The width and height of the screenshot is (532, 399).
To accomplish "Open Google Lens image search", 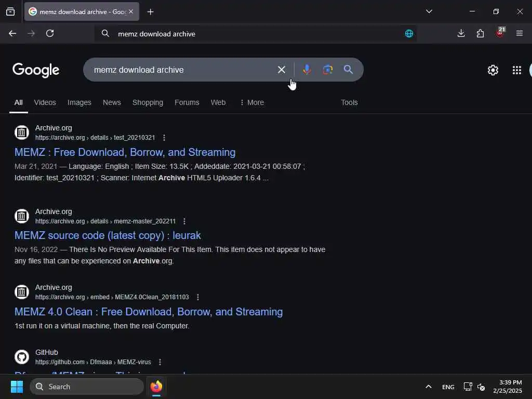I will coord(327,70).
